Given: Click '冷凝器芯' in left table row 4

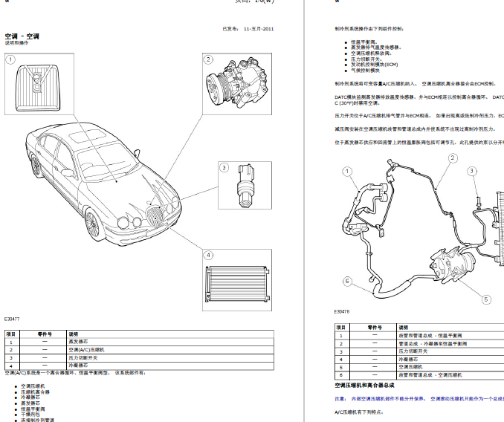Looking at the screenshot, I should [x=78, y=366].
